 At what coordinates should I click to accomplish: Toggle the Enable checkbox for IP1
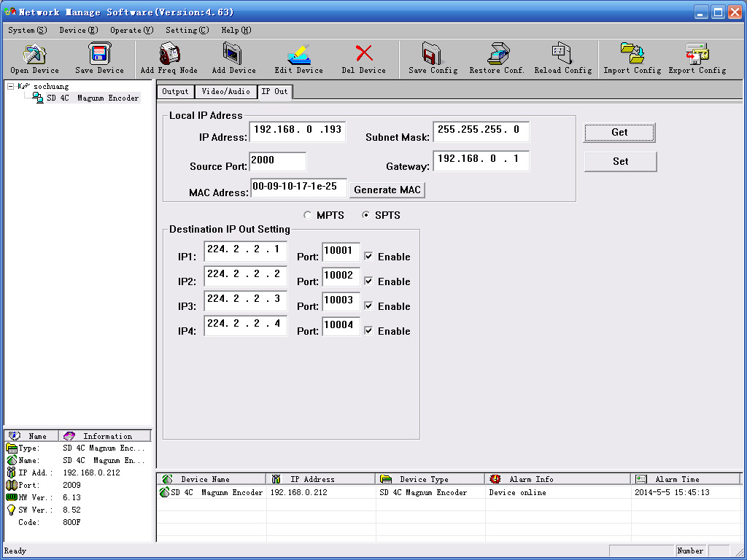[x=368, y=256]
